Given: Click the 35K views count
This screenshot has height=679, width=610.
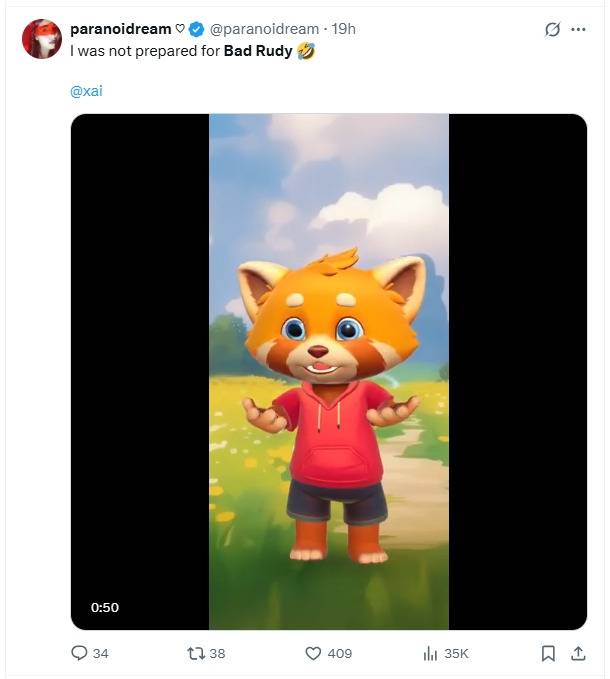Looking at the screenshot, I should click(x=456, y=653).
